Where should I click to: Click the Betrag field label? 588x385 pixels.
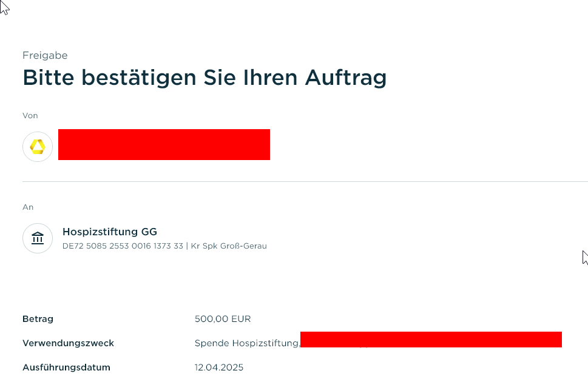pyautogui.click(x=38, y=319)
